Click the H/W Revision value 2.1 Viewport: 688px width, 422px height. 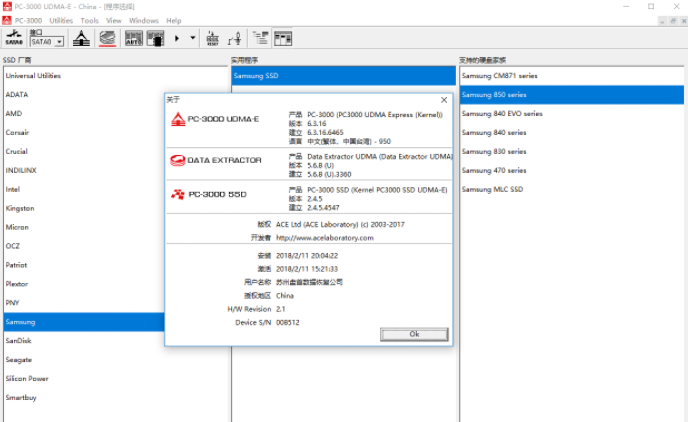point(280,309)
